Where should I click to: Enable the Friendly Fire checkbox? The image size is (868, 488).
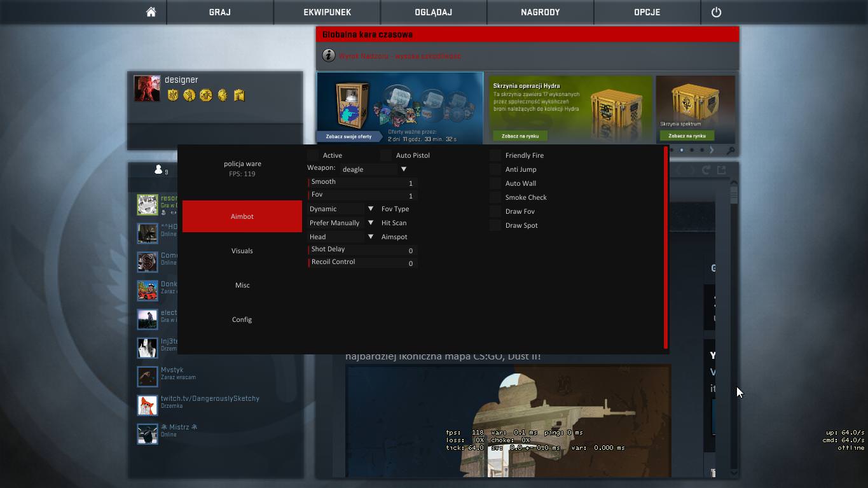point(495,155)
